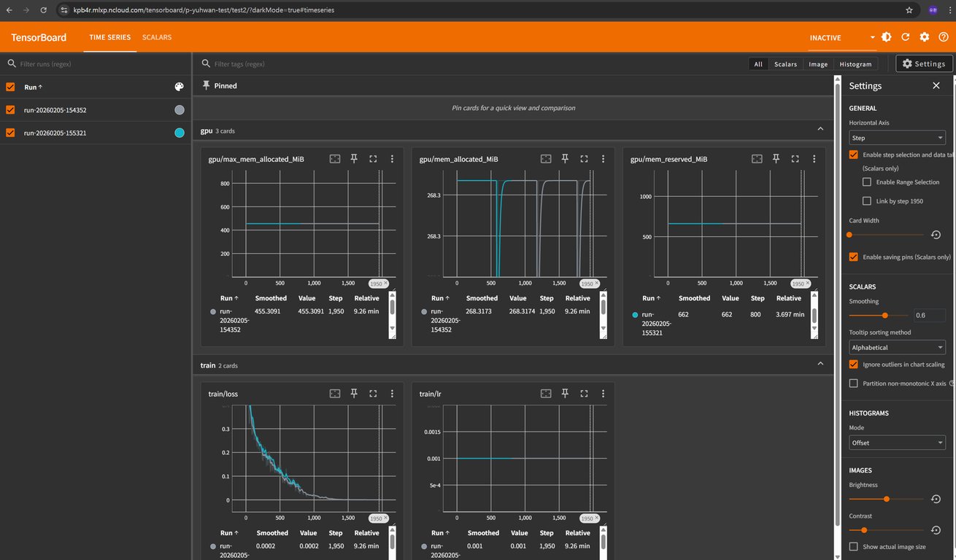Pin the train/loss card
The height and width of the screenshot is (560, 956).
pos(354,394)
